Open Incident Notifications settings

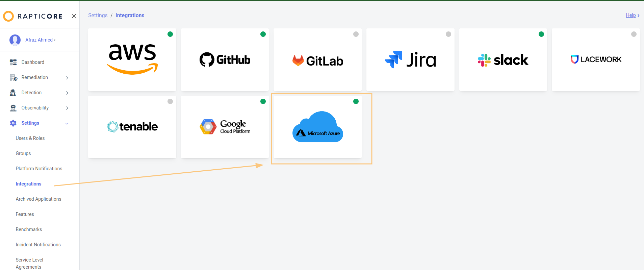pos(38,245)
